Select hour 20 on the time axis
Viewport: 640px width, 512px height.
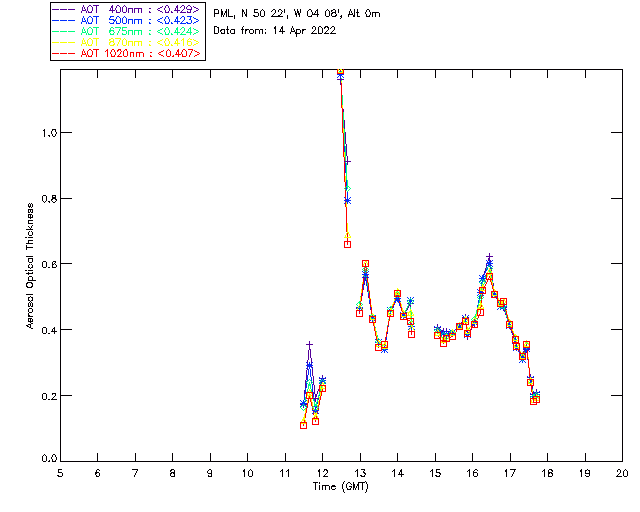621,472
